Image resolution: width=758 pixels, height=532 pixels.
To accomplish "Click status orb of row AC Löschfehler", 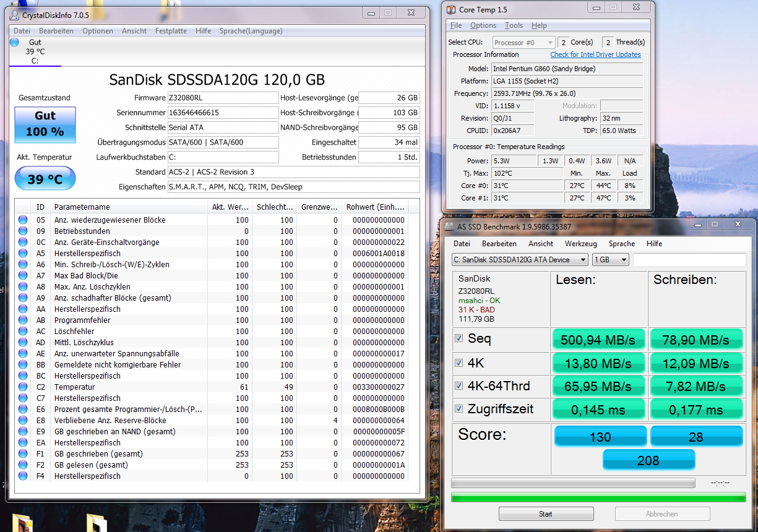I will point(23,331).
